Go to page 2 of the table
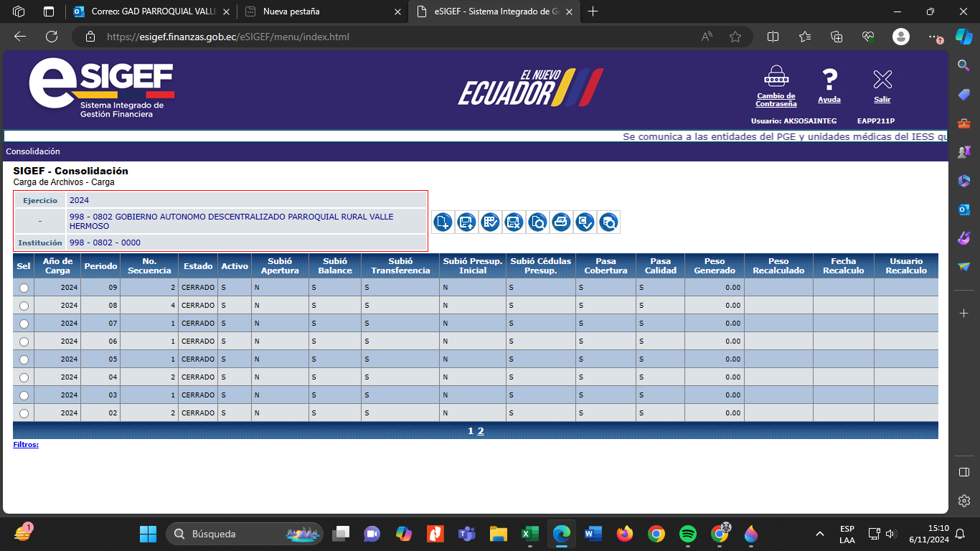 [x=481, y=431]
